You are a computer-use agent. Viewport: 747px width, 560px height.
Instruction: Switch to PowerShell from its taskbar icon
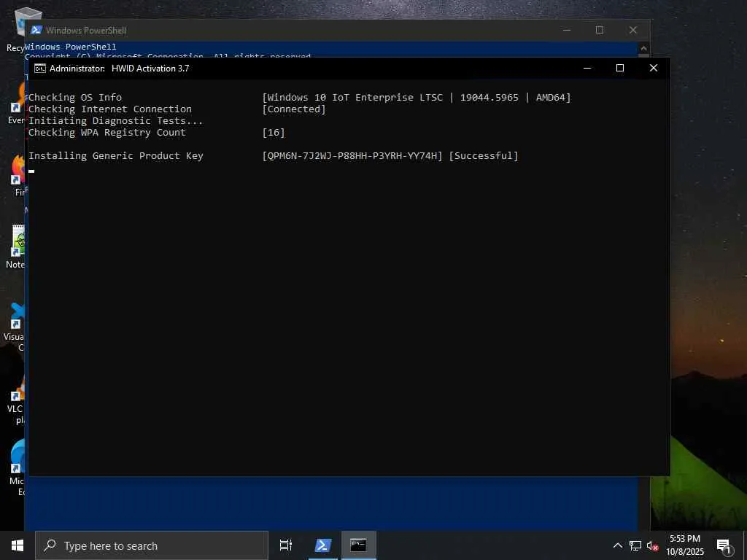(322, 545)
